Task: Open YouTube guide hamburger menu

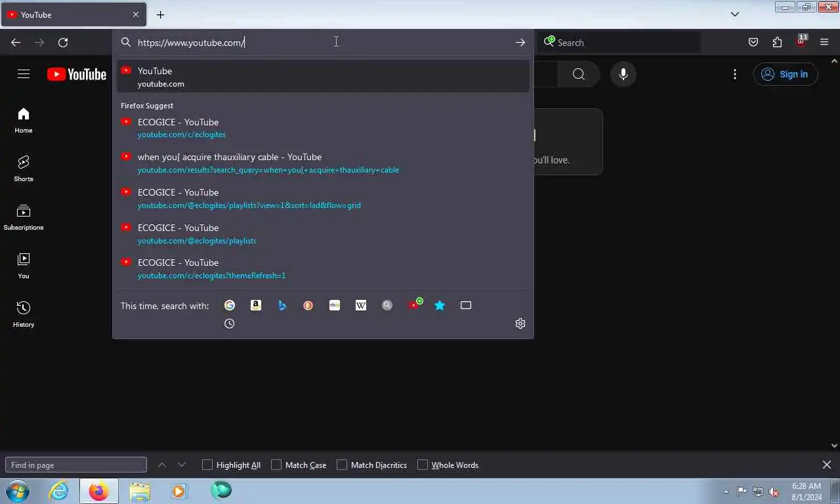Action: pos(24,74)
